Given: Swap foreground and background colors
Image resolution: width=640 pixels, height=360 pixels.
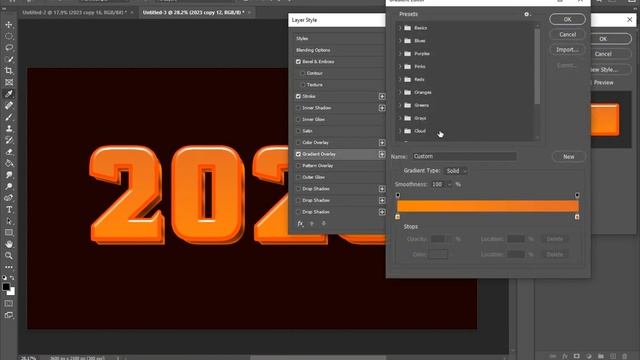Looking at the screenshot, I should [x=12, y=278].
